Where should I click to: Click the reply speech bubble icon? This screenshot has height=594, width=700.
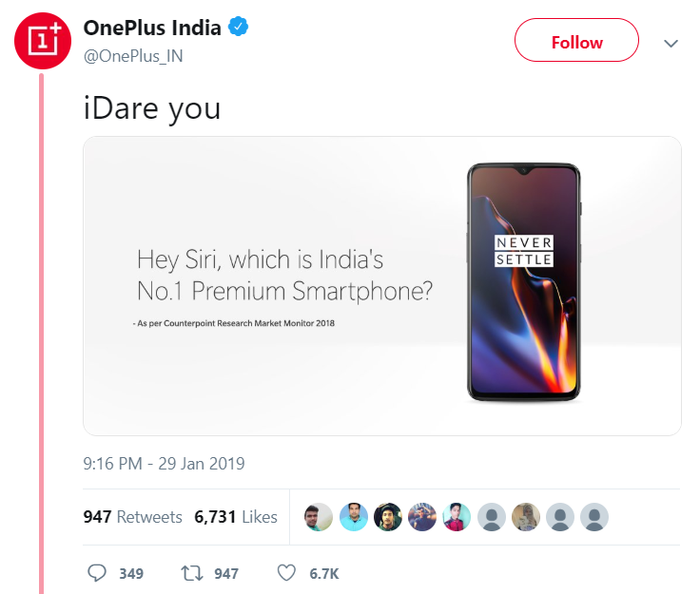96,573
